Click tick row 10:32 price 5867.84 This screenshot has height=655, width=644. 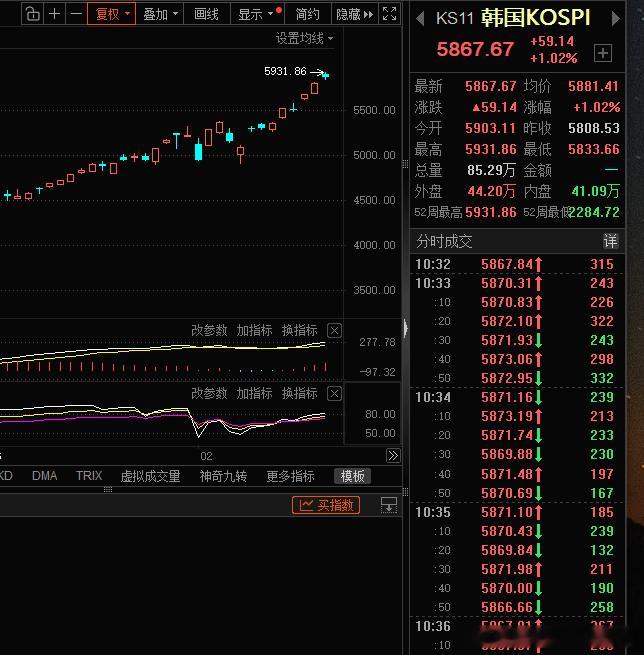[507, 264]
